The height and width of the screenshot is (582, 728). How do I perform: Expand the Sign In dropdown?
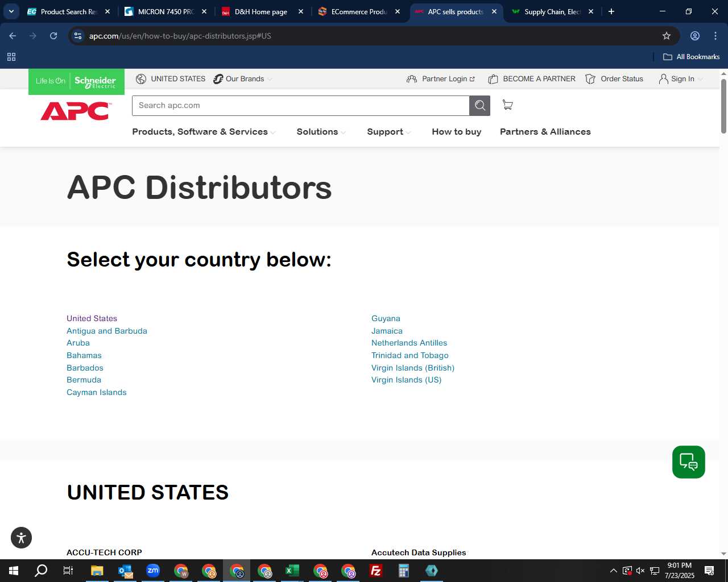(x=681, y=79)
